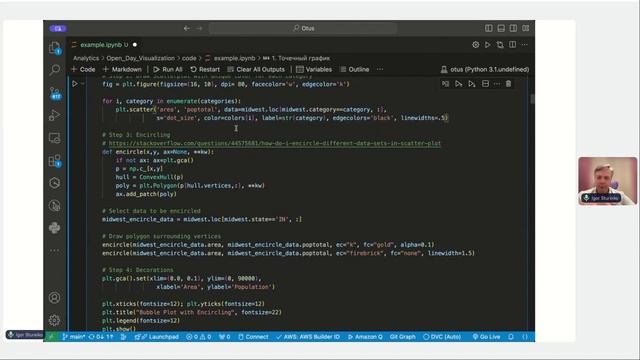Switch the main git branch
Viewport: 640px width, 360px height.
click(x=73, y=337)
